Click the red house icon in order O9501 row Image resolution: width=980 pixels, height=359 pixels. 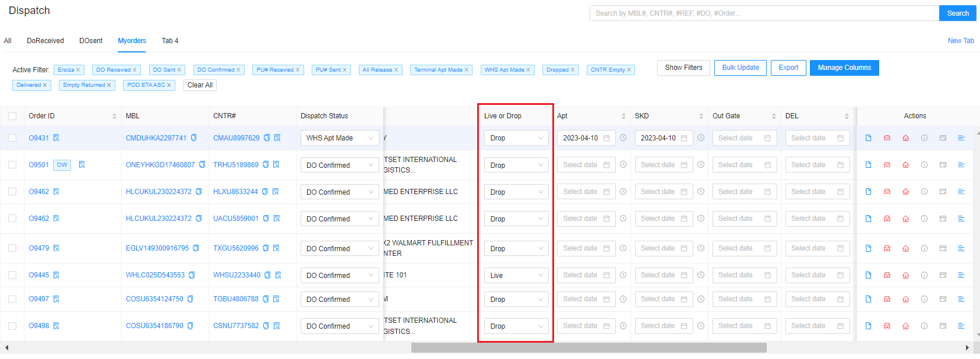905,165
